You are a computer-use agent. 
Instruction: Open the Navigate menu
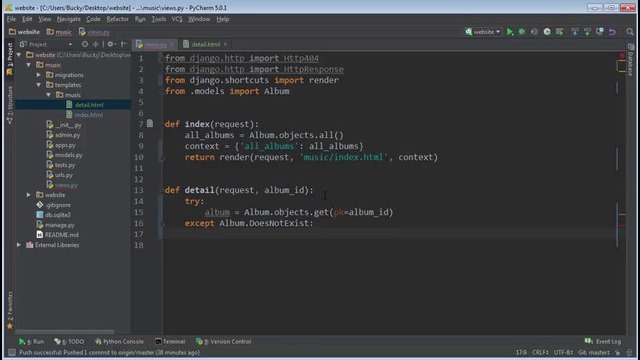pyautogui.click(x=69, y=19)
